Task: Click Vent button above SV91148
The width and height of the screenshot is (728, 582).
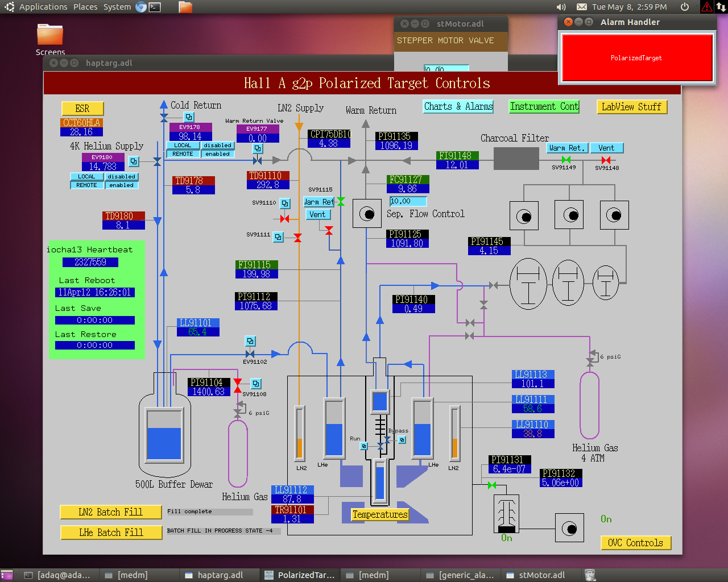Action: click(606, 148)
